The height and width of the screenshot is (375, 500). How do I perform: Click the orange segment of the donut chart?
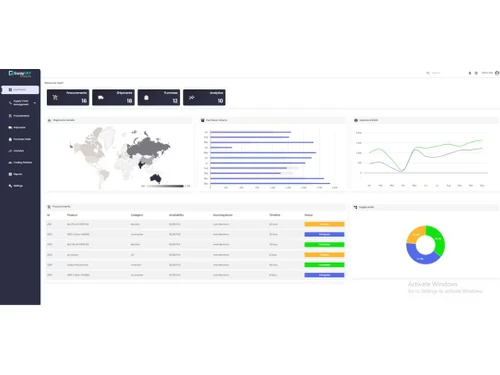point(415,233)
